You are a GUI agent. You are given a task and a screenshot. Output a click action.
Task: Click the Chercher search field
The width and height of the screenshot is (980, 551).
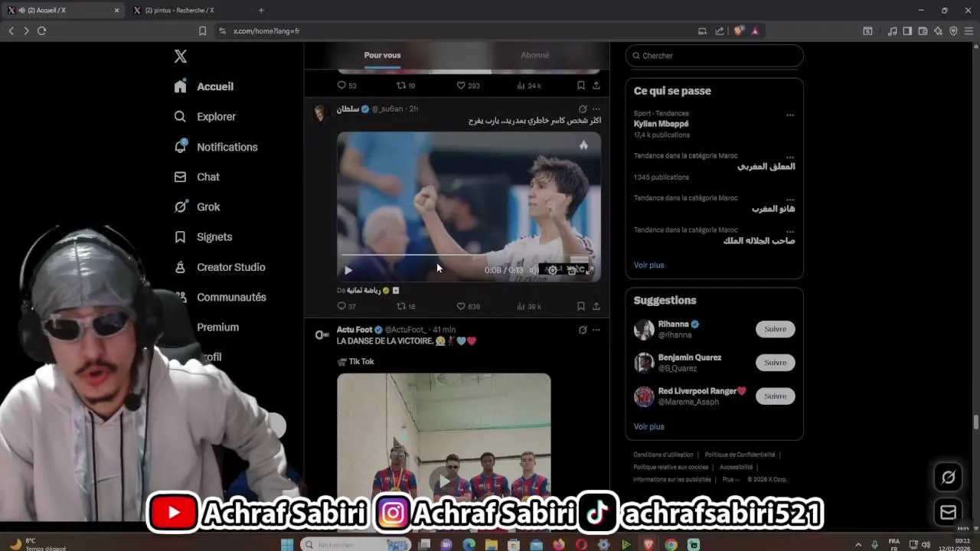pos(714,56)
